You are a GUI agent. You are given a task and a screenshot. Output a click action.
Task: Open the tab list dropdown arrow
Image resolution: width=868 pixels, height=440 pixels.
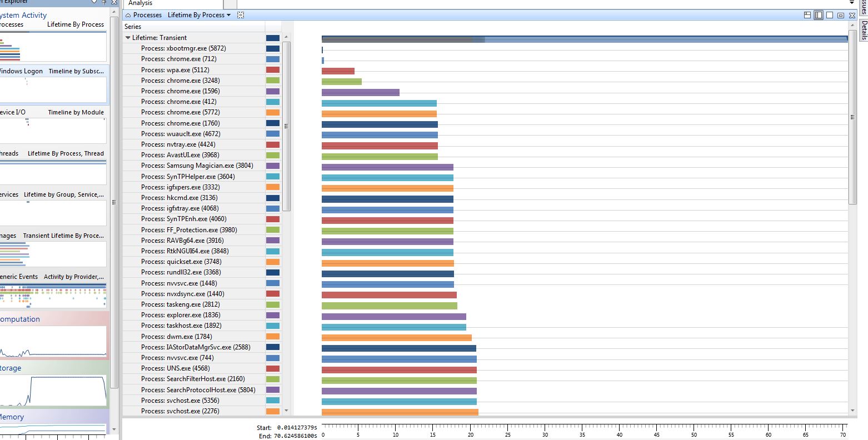(x=852, y=3)
